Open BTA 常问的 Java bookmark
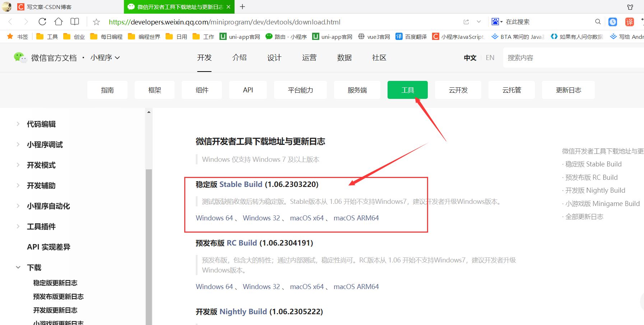Image resolution: width=644 pixels, height=325 pixels. (518, 37)
